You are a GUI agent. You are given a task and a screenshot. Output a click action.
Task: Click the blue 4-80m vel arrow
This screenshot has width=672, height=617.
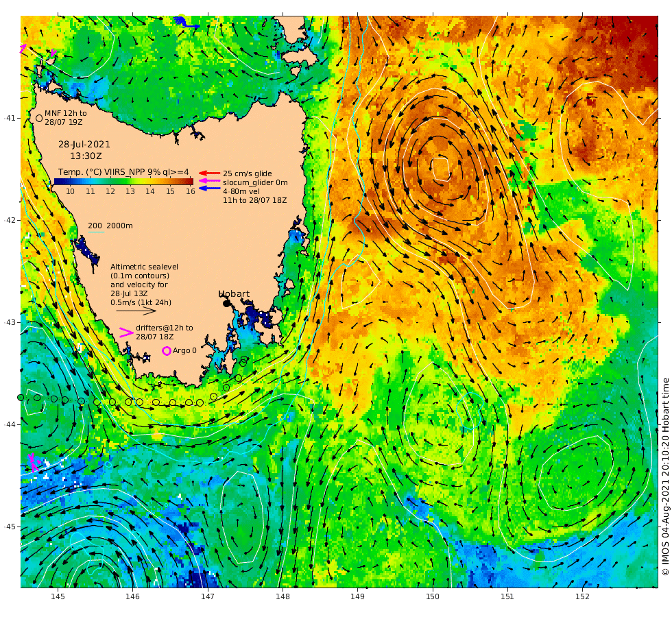(210, 189)
